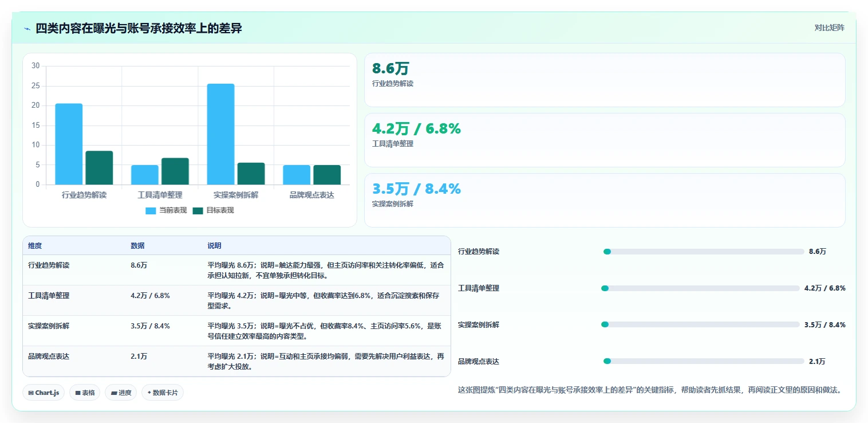The image size is (868, 423).
Task: Open the 8.6万 行业趋势解读 data card
Action: 605,80
